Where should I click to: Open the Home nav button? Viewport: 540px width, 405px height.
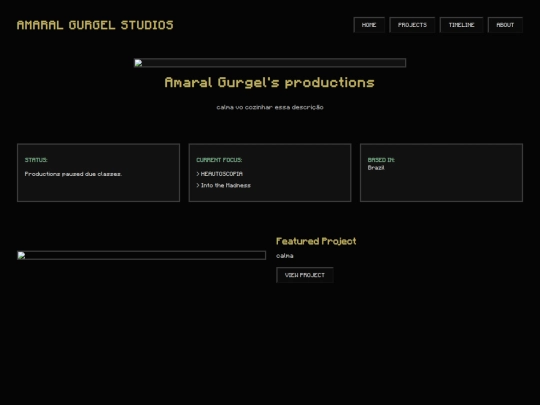[x=369, y=25]
